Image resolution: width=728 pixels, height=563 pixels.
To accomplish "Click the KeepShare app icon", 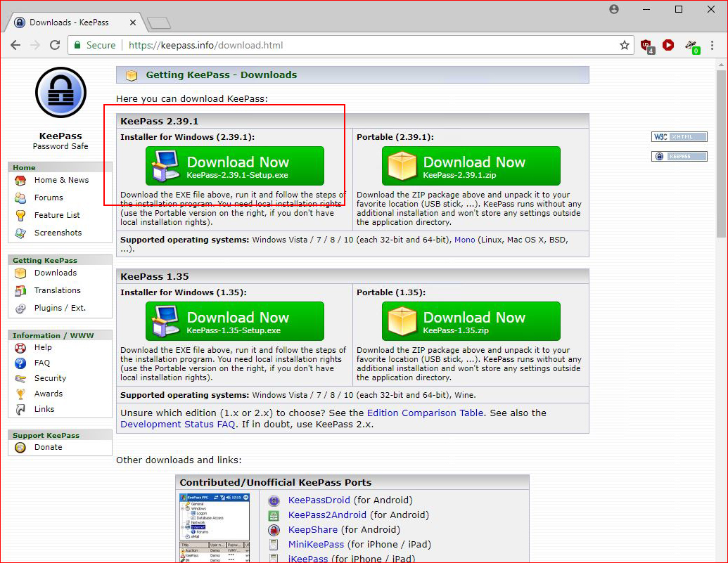I will coord(274,530).
